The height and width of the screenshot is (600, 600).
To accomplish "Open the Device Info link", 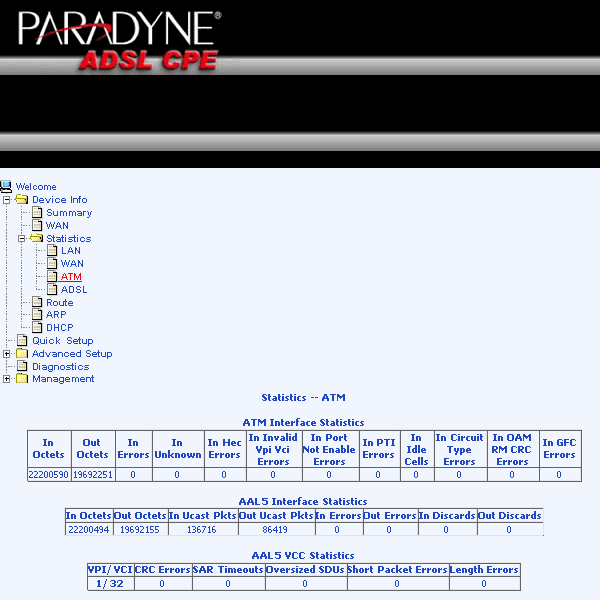I will point(60,200).
